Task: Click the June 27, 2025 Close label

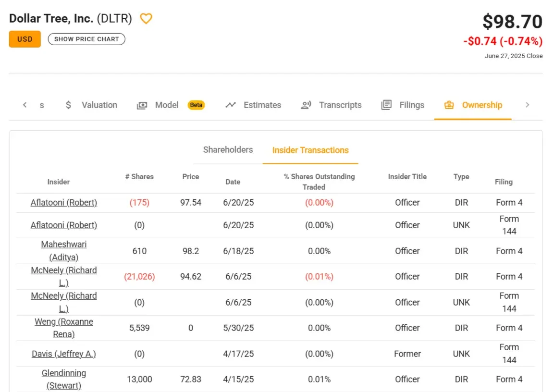Action: click(513, 56)
